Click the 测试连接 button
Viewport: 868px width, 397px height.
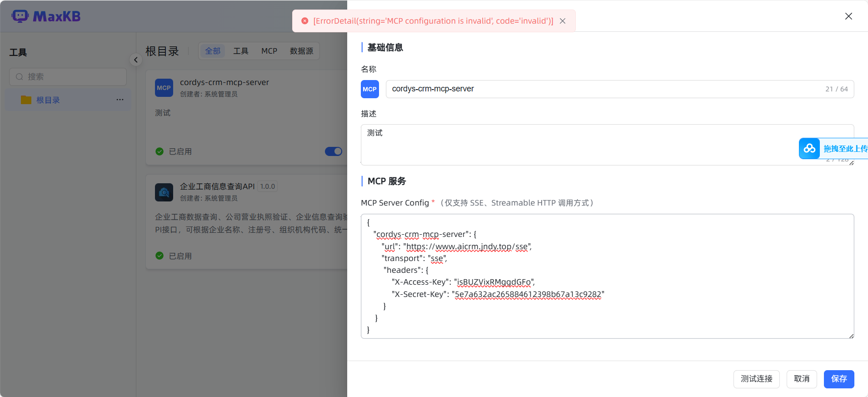[x=756, y=379]
